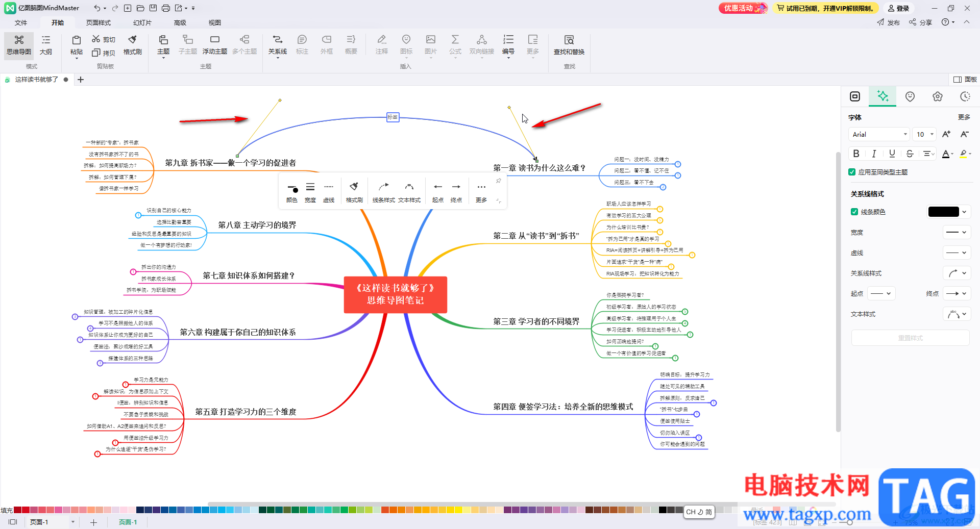Select the 这样读书就够了 document tab
980x529 pixels.
click(36, 80)
